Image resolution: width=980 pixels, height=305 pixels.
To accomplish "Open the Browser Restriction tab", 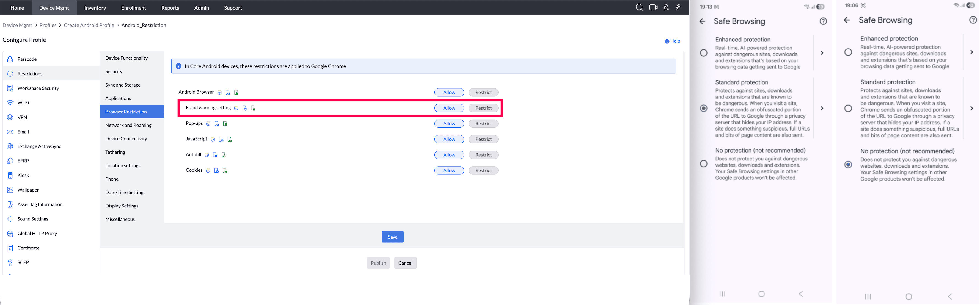I will 126,112.
